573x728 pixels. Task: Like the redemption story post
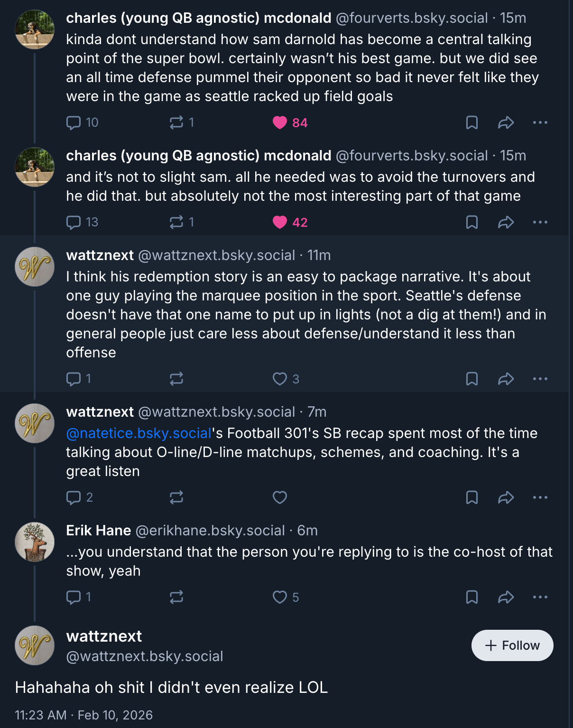(280, 379)
